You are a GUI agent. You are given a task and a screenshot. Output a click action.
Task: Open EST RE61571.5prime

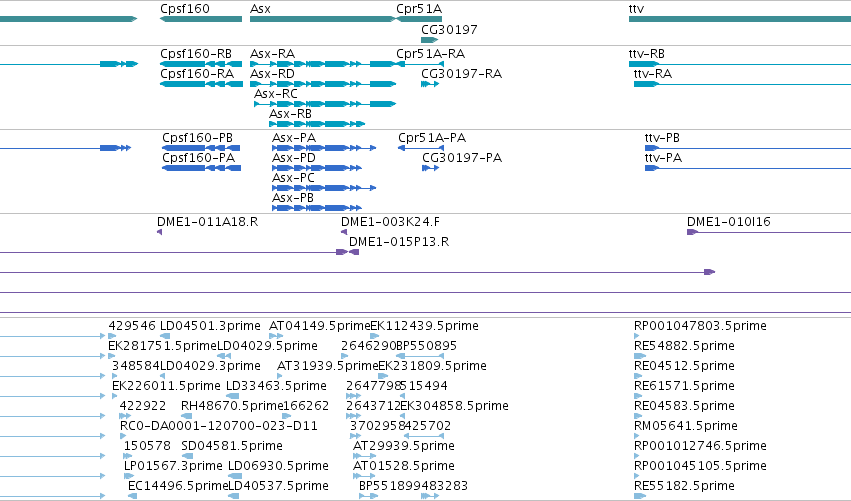684,386
